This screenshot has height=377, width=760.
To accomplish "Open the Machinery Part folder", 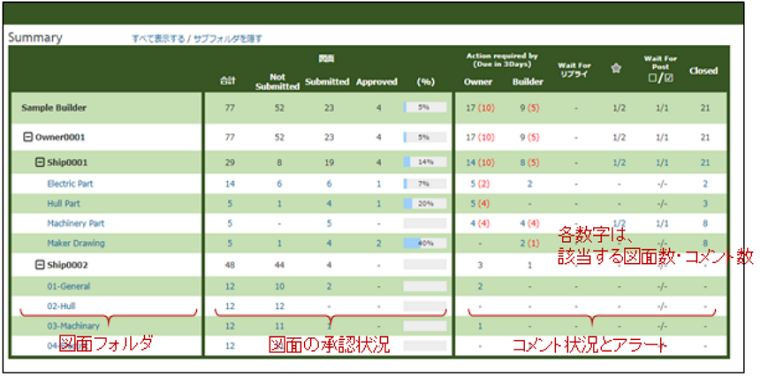I will (x=76, y=223).
